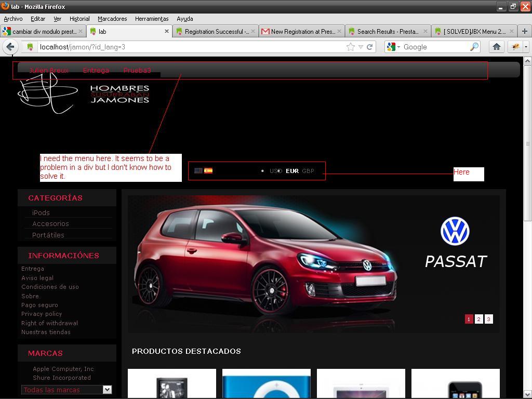Click the search magnifier icon
Screen dimensions: 532x399
tap(474, 47)
